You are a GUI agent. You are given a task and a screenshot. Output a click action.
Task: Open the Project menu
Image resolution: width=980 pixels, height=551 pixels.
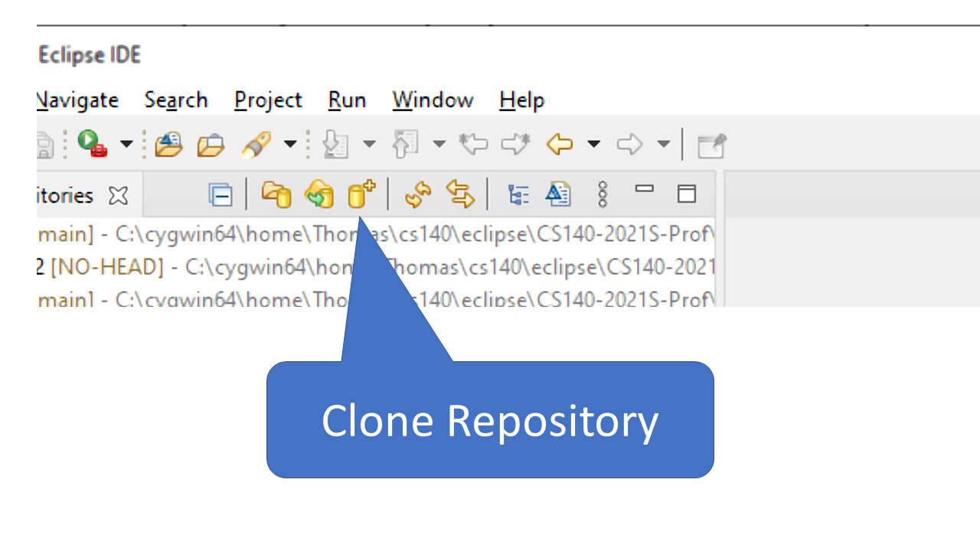pos(268,100)
